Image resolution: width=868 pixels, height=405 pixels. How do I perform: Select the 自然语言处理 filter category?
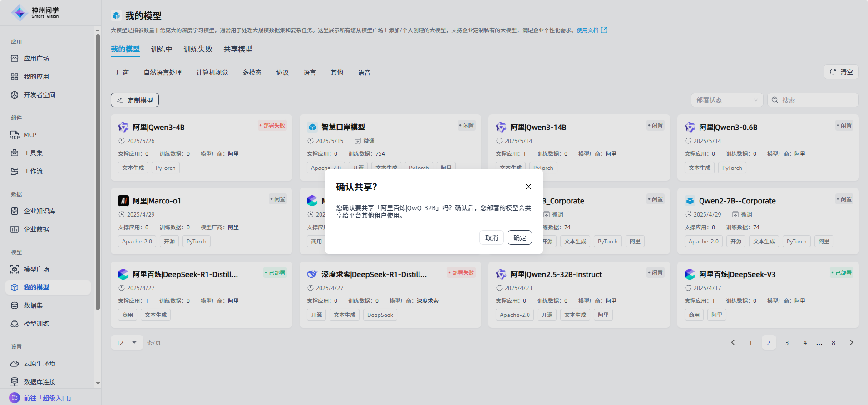click(163, 73)
